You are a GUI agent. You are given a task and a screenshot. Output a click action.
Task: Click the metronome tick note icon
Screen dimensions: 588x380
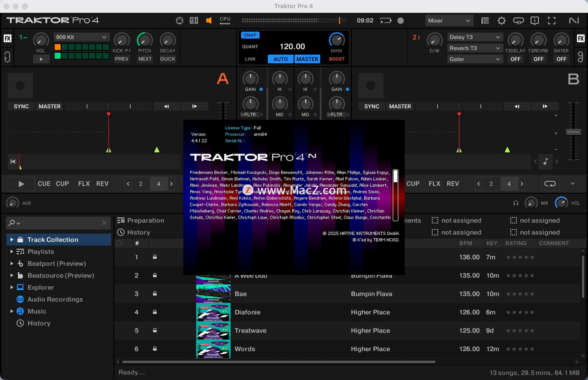point(545,162)
